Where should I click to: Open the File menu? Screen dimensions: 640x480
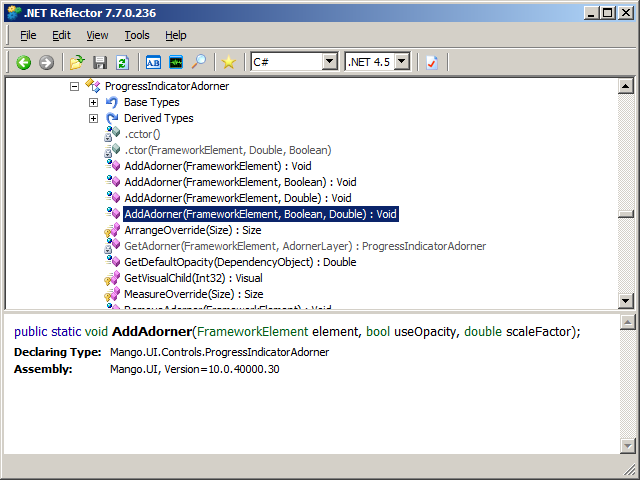tap(28, 35)
